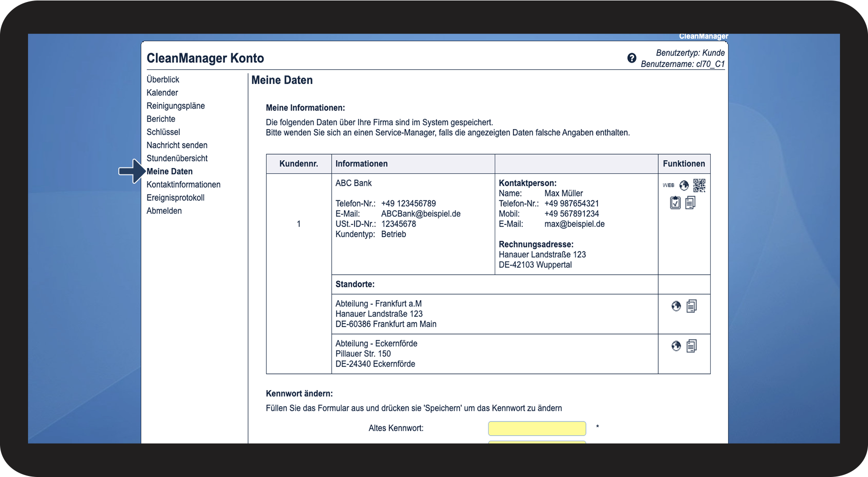
Task: Click documents icon for Eckernförde location
Action: pyautogui.click(x=692, y=346)
